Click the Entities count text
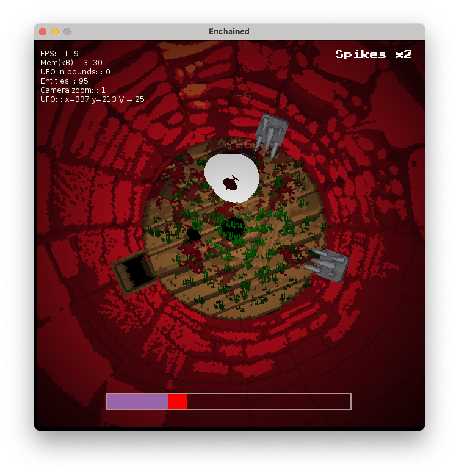The width and height of the screenshot is (459, 476). click(x=64, y=81)
